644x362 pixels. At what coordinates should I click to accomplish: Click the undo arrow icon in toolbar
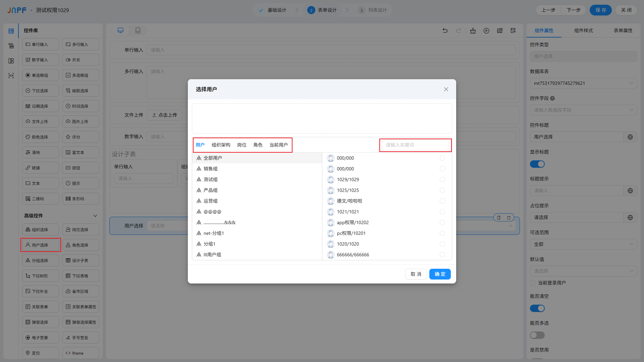coord(445,31)
